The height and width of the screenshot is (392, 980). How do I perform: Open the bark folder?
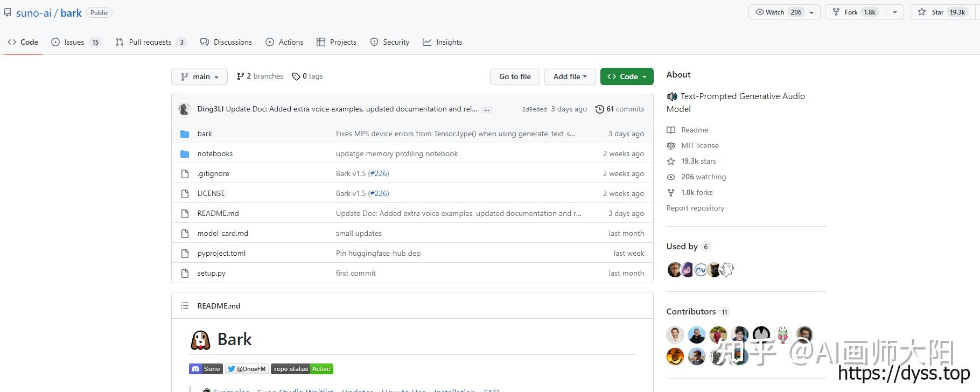pos(205,134)
